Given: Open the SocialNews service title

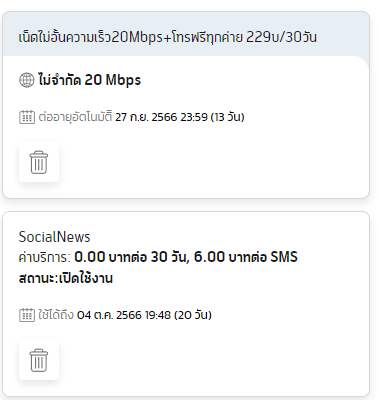Looking at the screenshot, I should tap(54, 237).
